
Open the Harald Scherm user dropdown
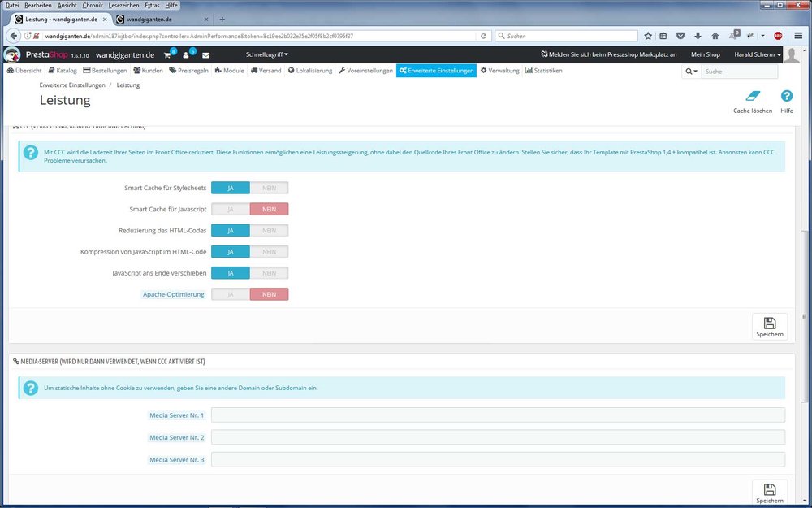(757, 54)
